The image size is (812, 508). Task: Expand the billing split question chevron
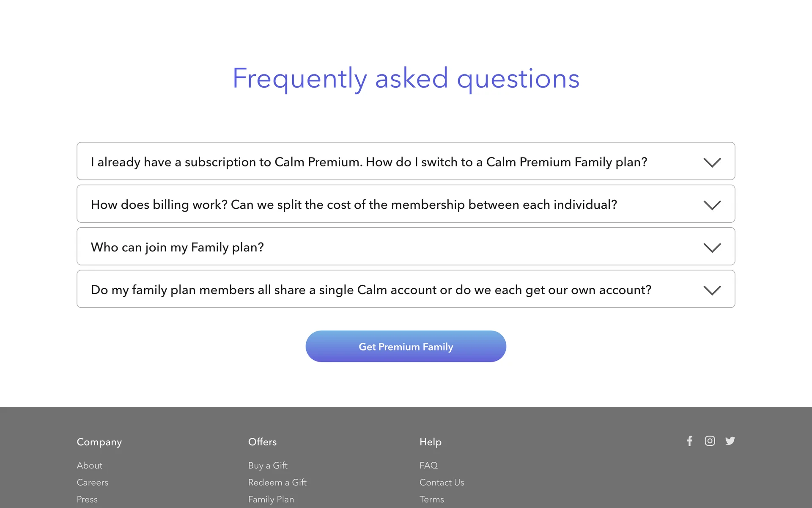(712, 205)
